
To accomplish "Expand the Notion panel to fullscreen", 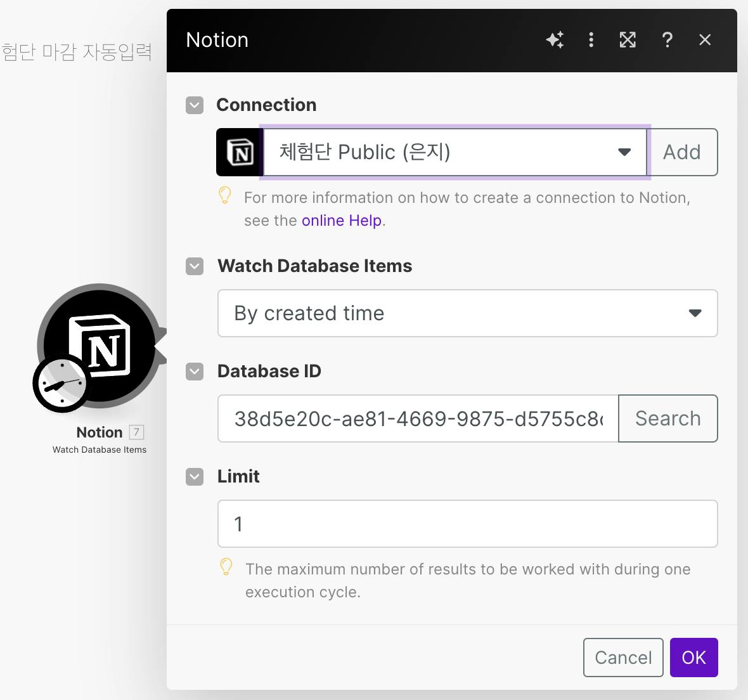I will point(628,39).
